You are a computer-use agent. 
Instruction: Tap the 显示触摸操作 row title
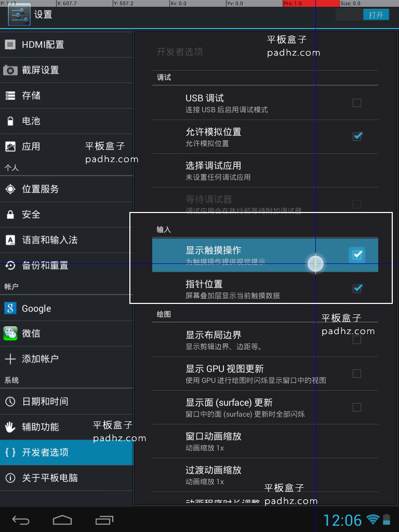click(213, 250)
